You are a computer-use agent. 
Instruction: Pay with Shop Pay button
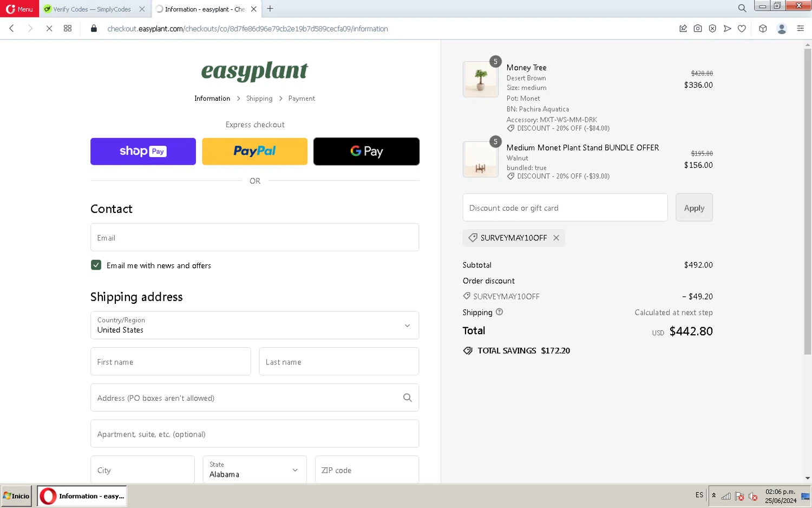pyautogui.click(x=143, y=151)
